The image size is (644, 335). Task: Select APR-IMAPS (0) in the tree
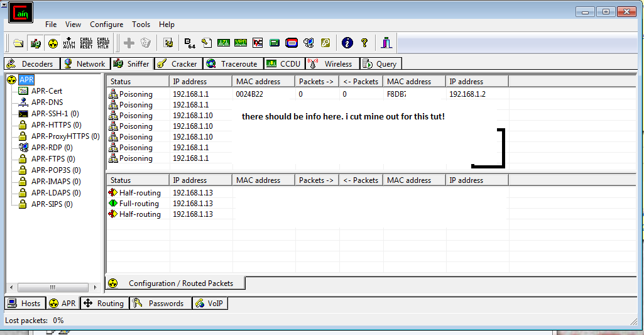[56, 181]
